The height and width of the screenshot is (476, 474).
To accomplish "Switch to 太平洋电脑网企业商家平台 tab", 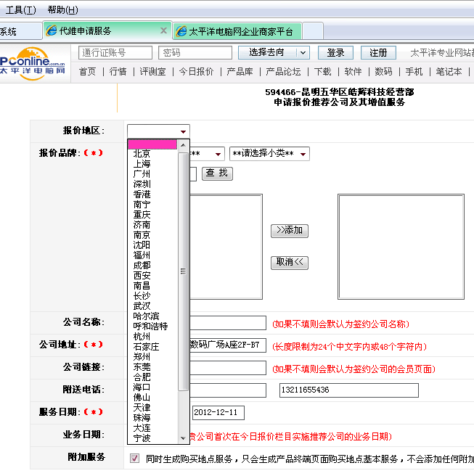I will [x=240, y=31].
